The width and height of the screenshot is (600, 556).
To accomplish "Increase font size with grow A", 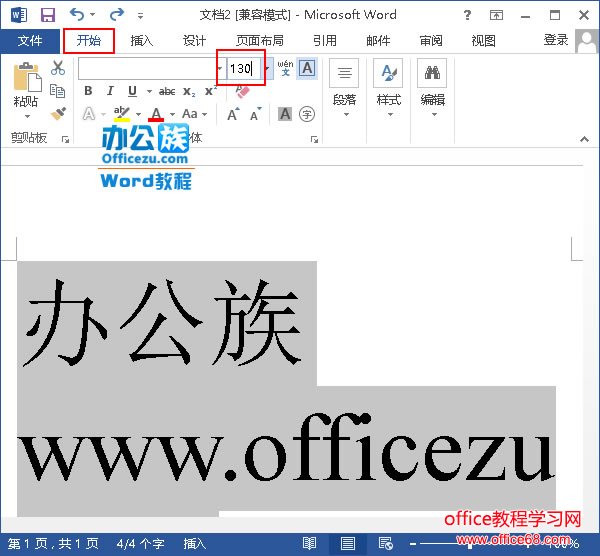I will pos(233,114).
